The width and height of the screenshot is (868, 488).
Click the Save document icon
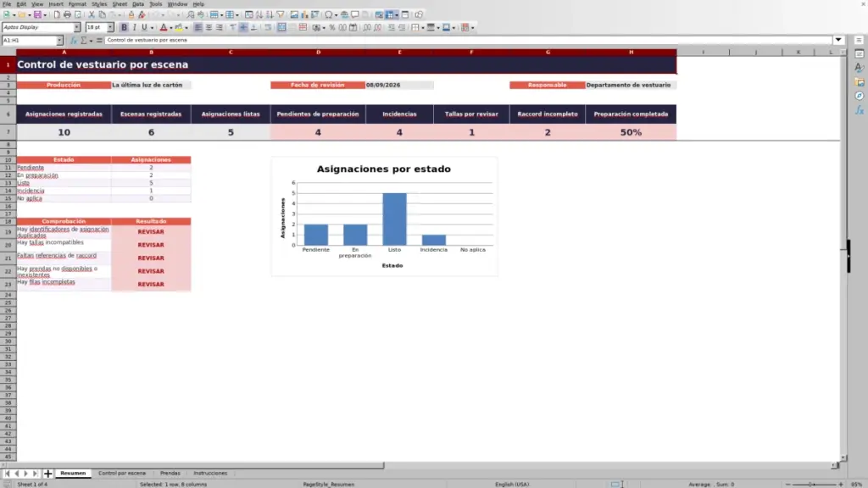[37, 15]
